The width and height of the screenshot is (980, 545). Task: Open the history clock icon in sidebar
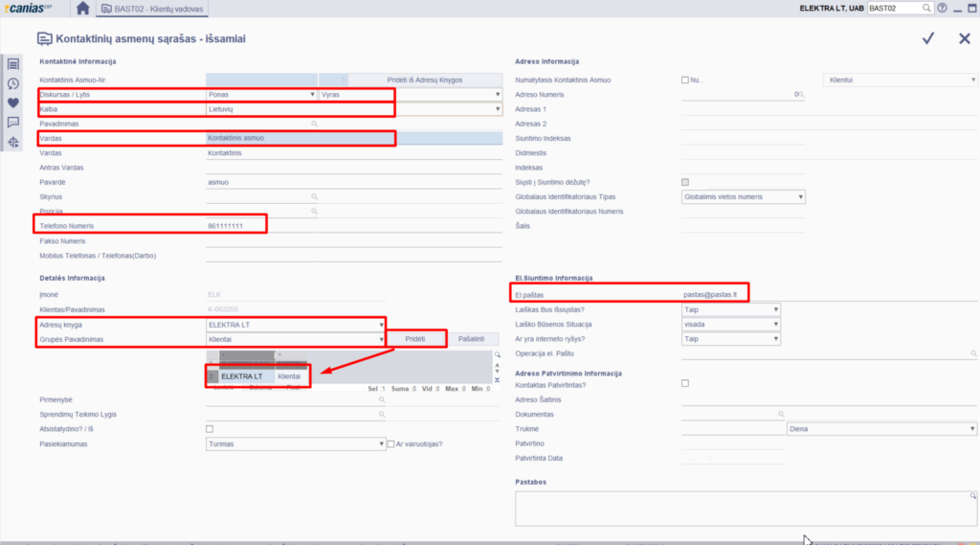[13, 83]
